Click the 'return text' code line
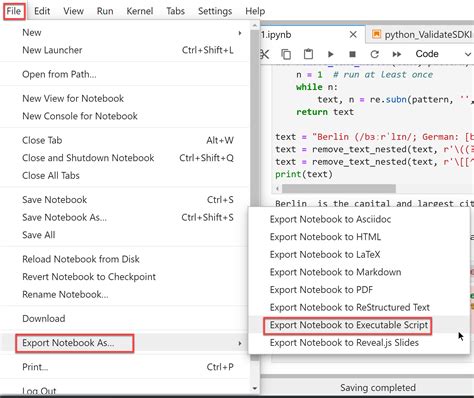This screenshot has height=398, width=474. click(325, 112)
